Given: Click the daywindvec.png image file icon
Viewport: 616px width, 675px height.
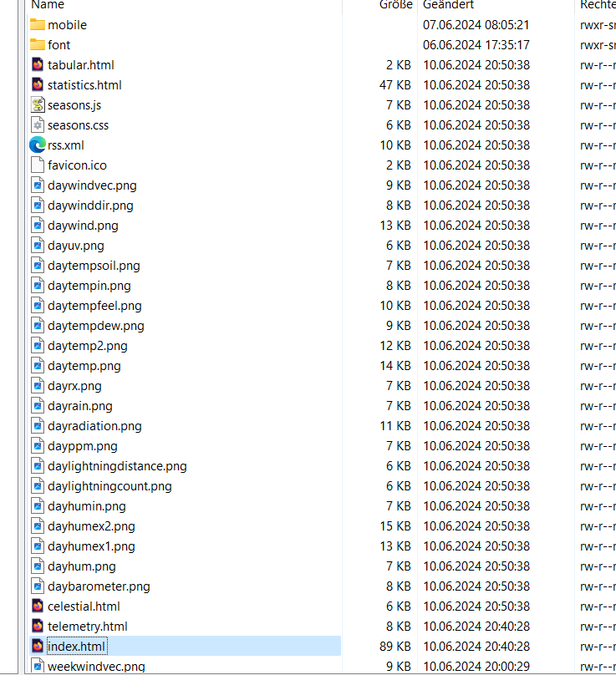Looking at the screenshot, I should tap(38, 185).
